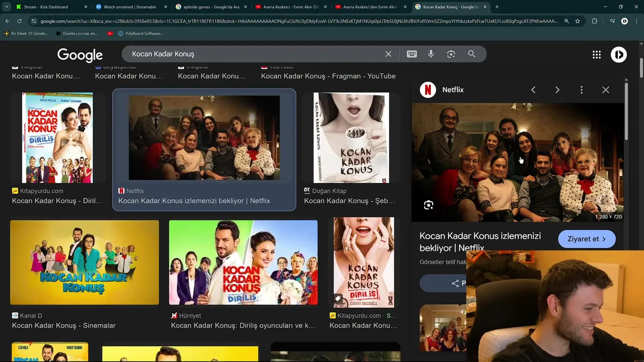Open related image below the preview

443,327
